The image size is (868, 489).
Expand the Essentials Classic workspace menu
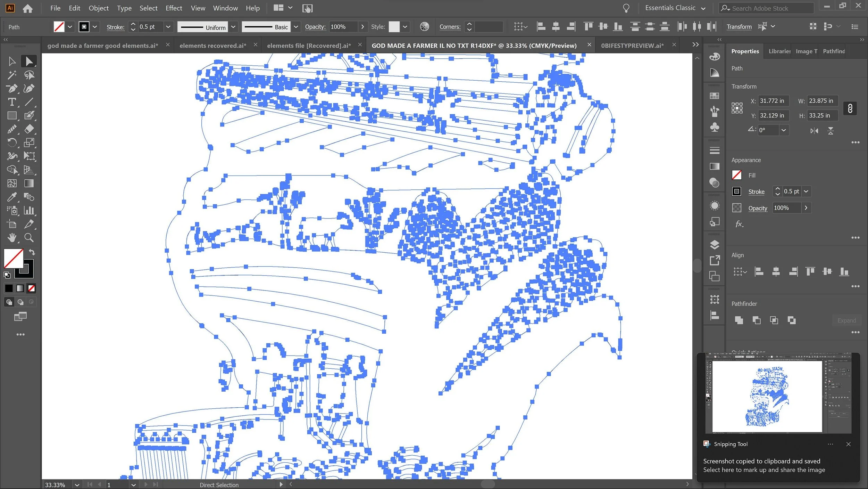[x=703, y=8]
